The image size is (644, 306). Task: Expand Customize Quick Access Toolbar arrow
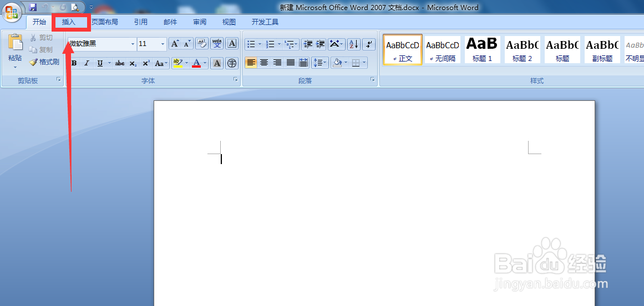[x=91, y=7]
